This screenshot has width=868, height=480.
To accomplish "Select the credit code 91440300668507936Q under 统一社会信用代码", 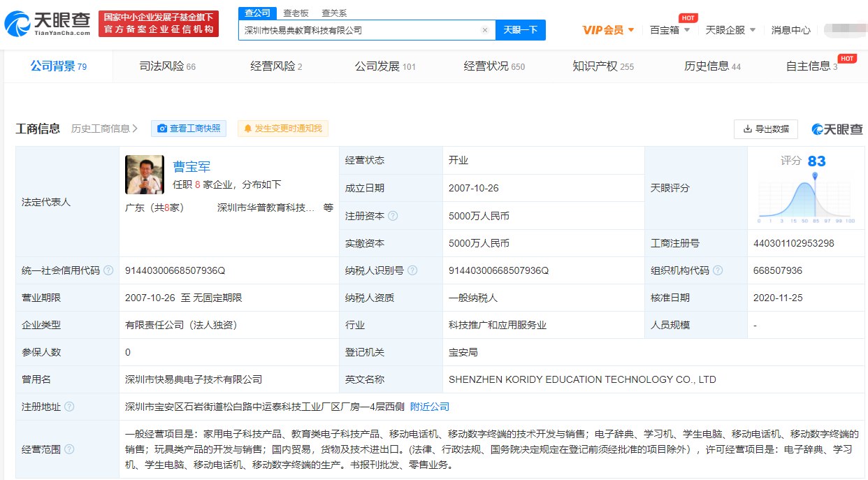I will [175, 270].
